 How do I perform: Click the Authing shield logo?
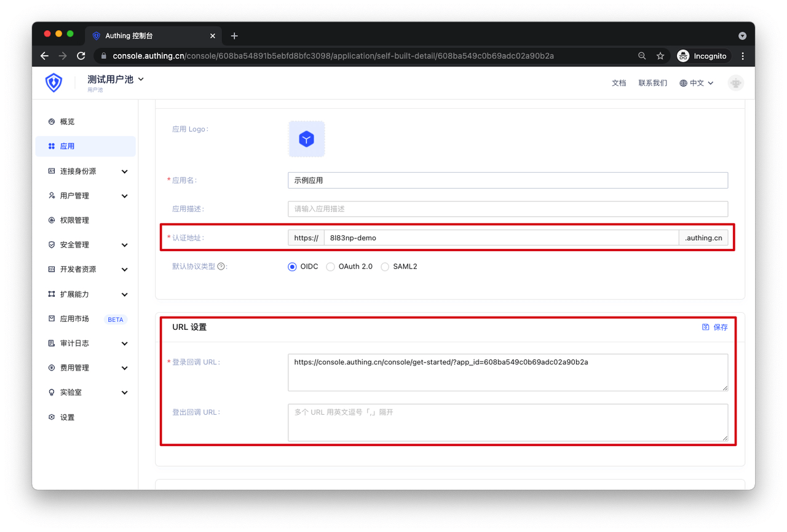[x=54, y=82]
